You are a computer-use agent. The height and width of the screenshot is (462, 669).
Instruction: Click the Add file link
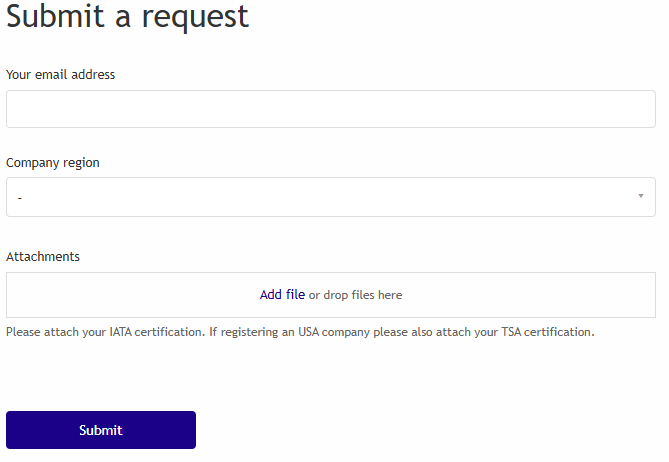282,295
